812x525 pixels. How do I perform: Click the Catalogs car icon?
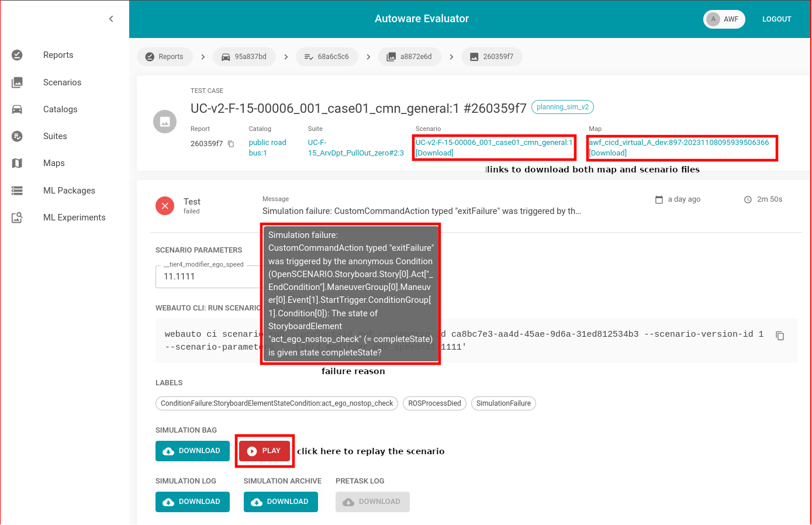[x=18, y=109]
